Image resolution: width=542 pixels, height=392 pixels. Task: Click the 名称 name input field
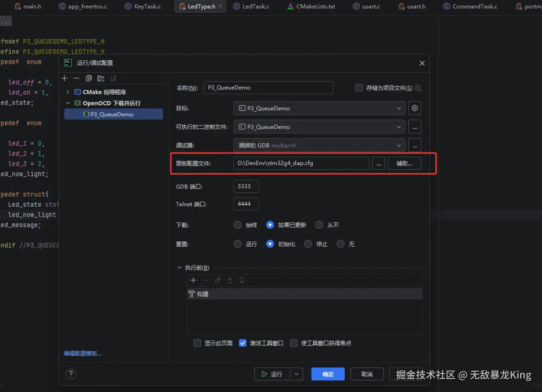[x=269, y=88]
